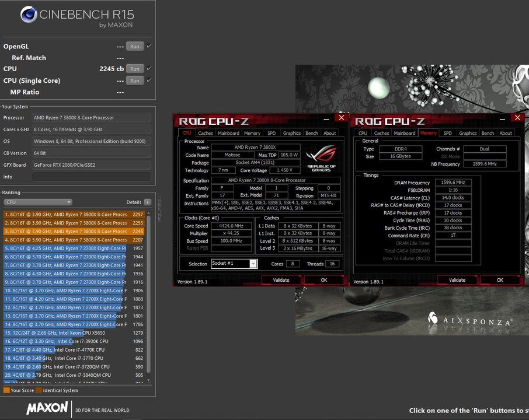Open the ranking CPU dropdown
This screenshot has width=529, height=420.
point(38,202)
